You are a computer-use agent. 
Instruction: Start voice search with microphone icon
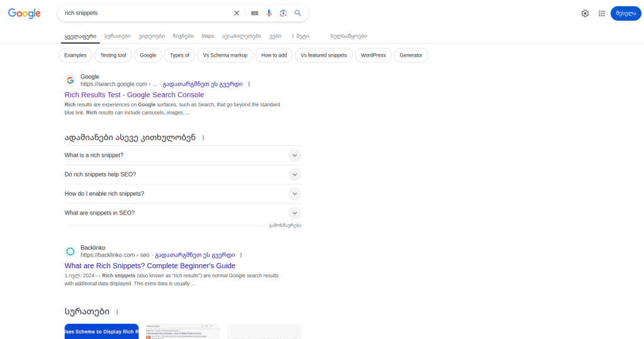[269, 13]
